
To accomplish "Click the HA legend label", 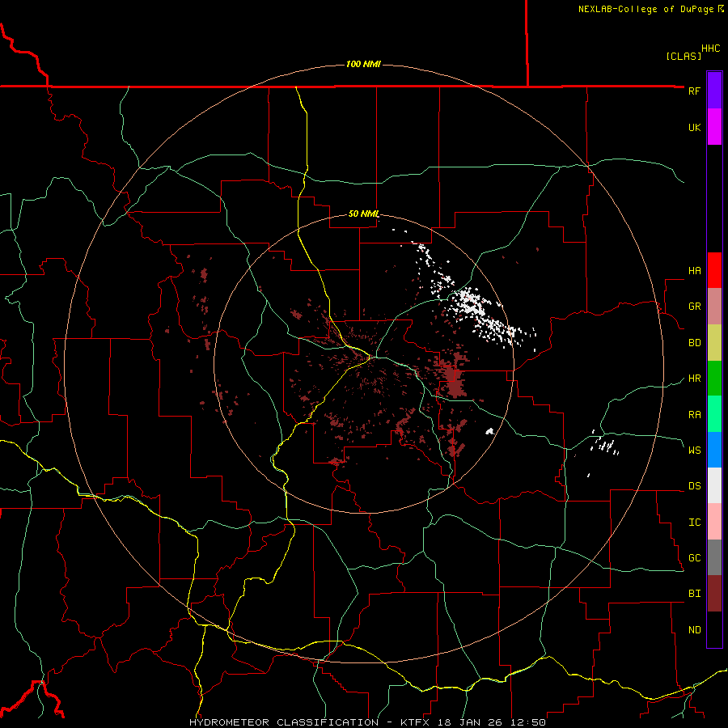I will click(x=694, y=271).
